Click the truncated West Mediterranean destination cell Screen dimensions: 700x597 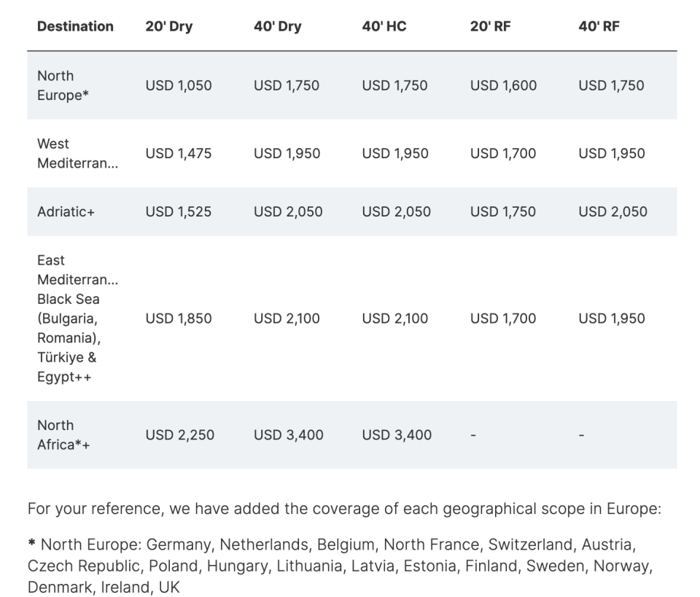point(77,153)
